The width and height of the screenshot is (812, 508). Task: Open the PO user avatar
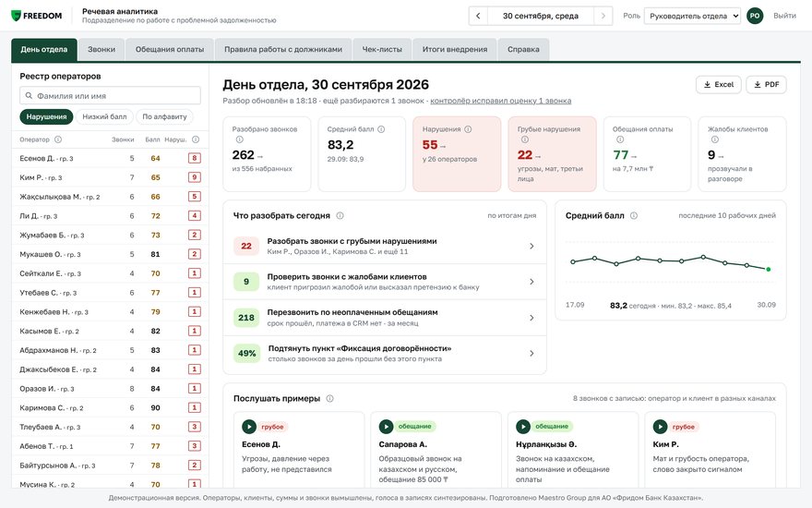(755, 16)
